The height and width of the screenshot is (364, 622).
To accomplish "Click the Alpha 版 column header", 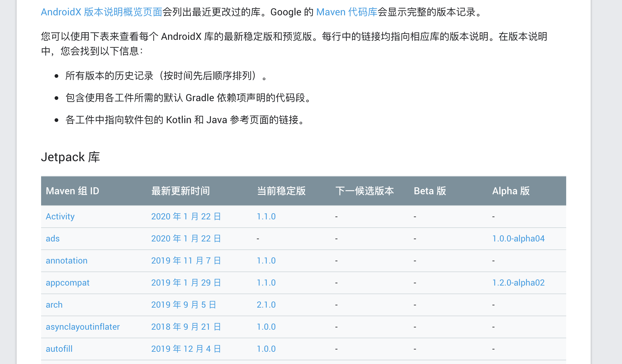I will point(511,191).
